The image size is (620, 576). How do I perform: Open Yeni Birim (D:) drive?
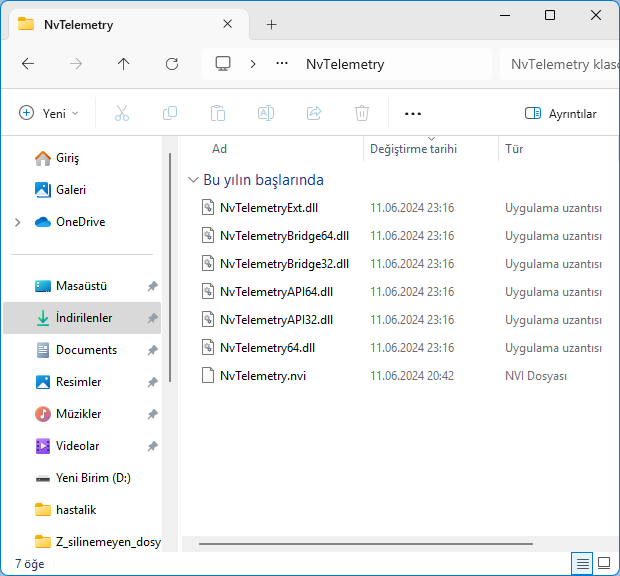pos(93,478)
